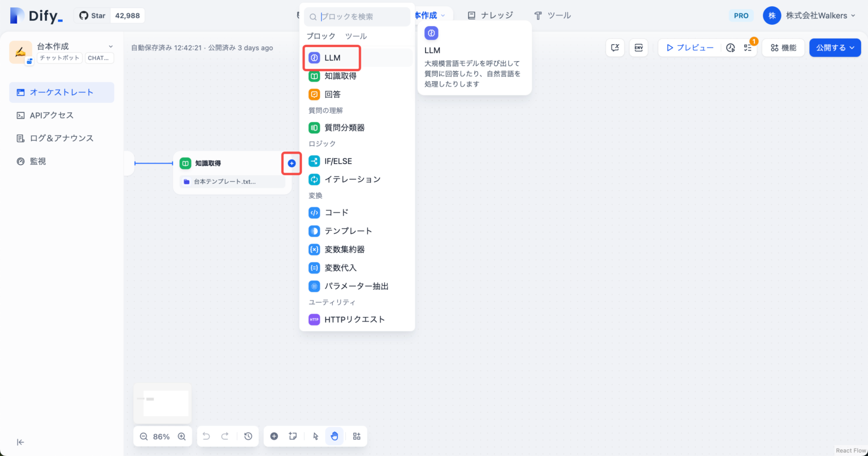Screen dimensions: 868x456
Task: Zoom in the canvas view
Action: point(181,436)
